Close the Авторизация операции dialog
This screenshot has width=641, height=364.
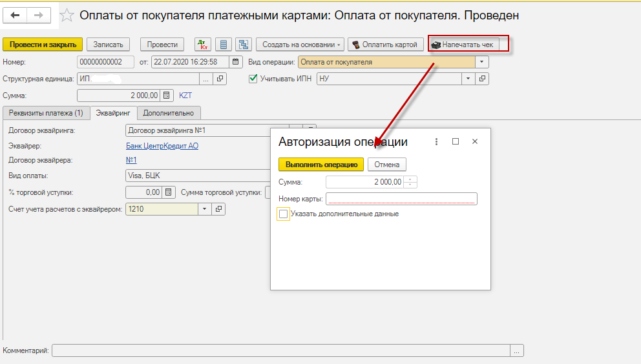pyautogui.click(x=475, y=141)
